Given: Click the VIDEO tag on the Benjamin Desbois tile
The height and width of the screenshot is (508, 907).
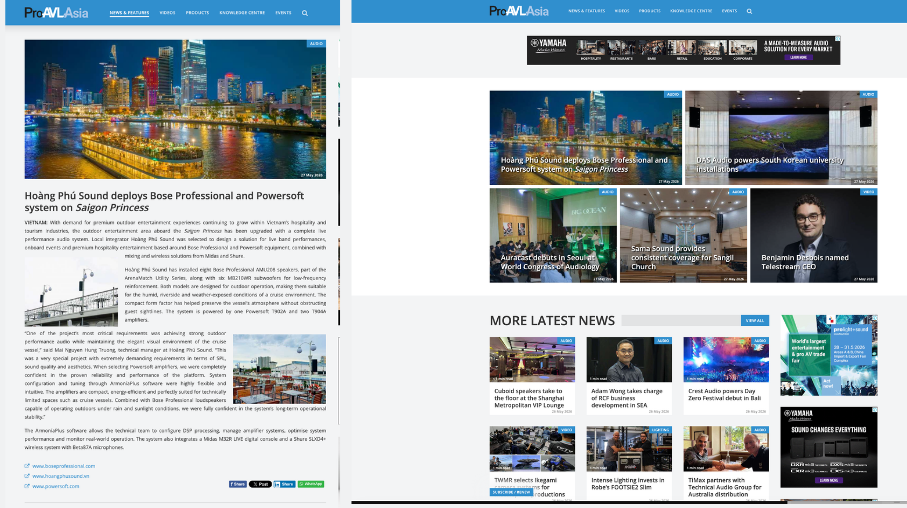Looking at the screenshot, I should (868, 192).
